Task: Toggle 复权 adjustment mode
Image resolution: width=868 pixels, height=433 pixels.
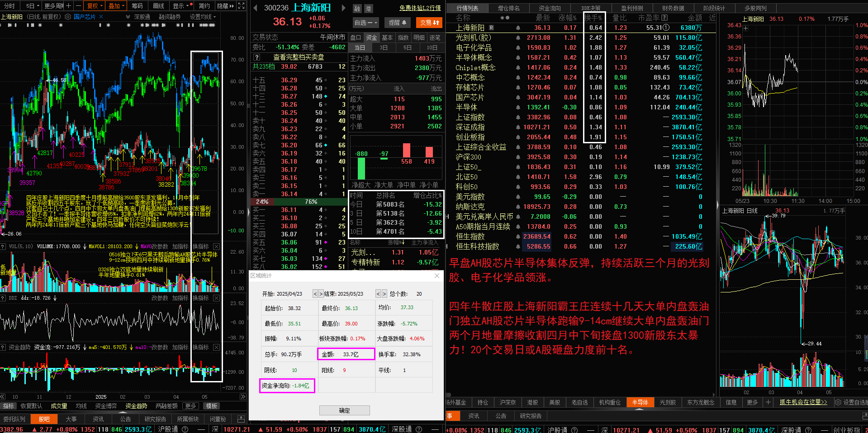Action: pos(95,6)
